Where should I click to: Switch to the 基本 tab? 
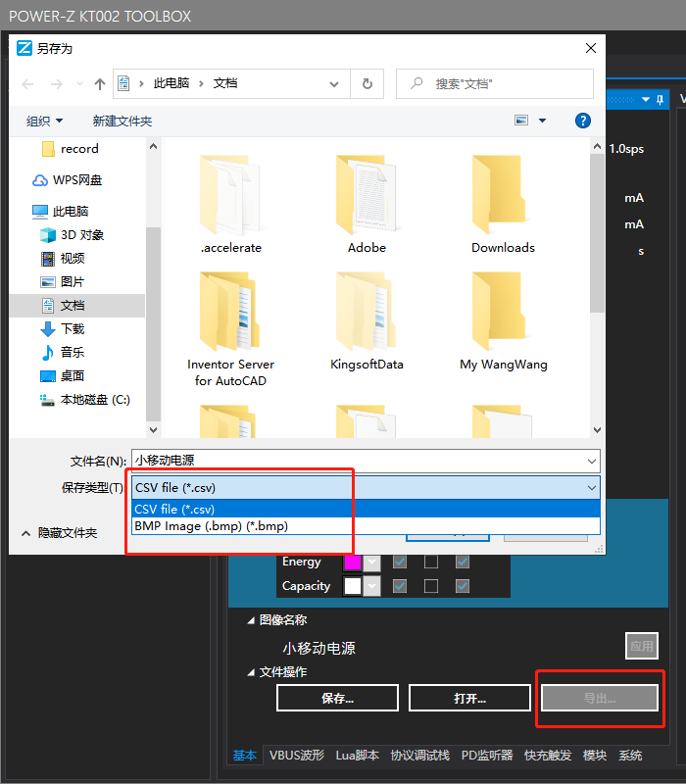[245, 755]
